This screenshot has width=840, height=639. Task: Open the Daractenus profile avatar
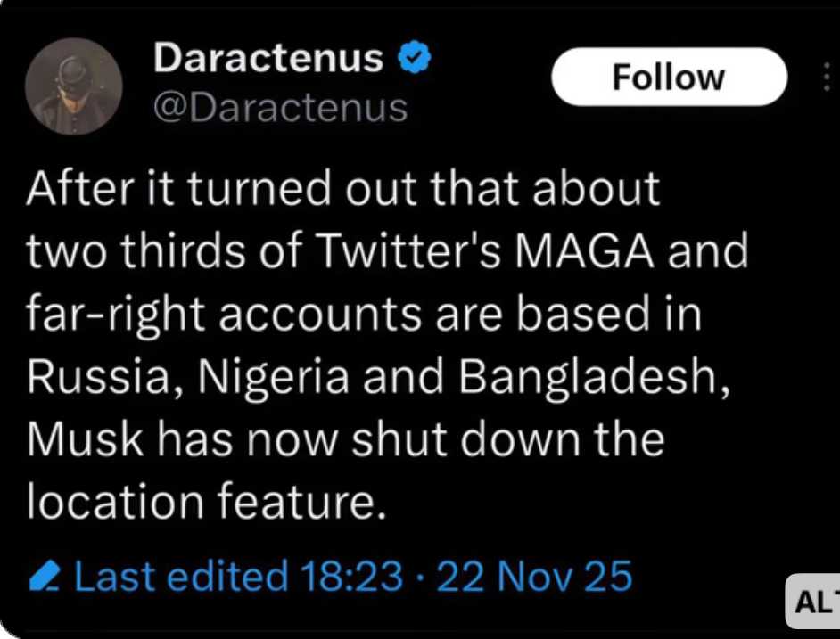[x=75, y=86]
